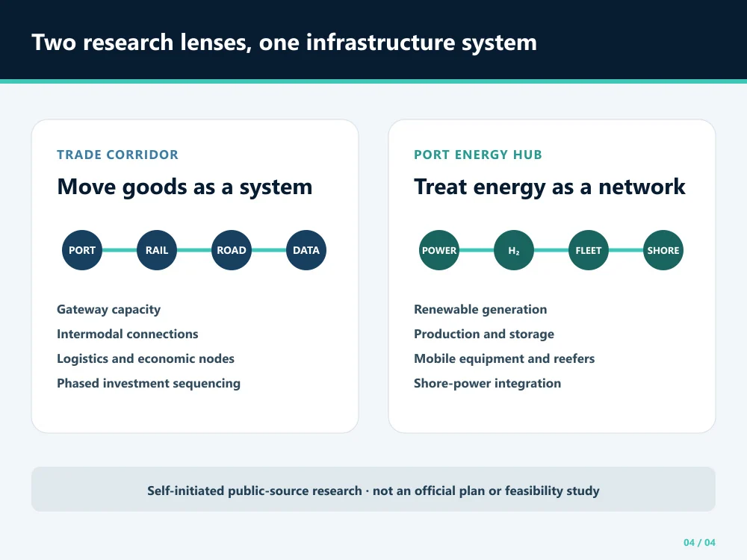
Task: Click the ROAD circle node
Action: (x=232, y=250)
